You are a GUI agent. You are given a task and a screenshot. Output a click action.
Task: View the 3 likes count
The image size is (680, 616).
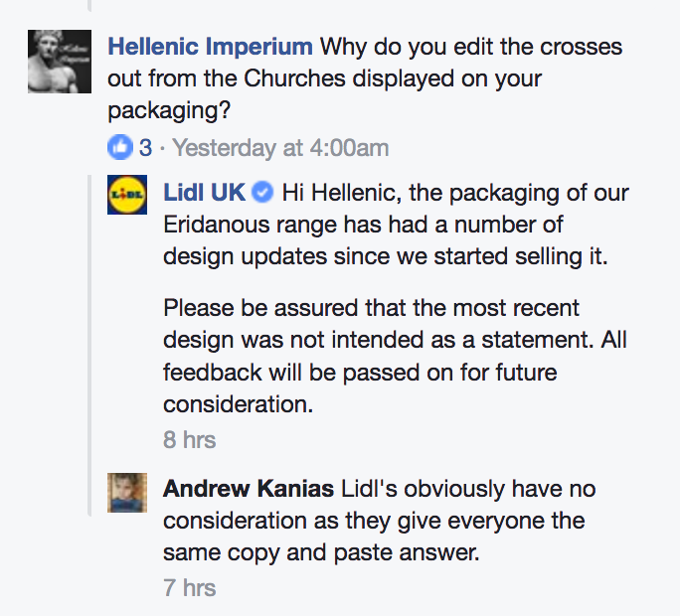(146, 147)
